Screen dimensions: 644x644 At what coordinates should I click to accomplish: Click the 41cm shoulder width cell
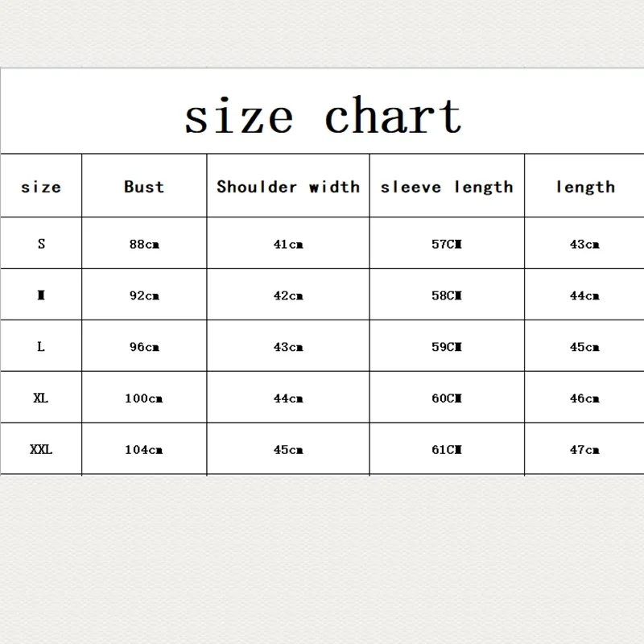click(x=288, y=244)
